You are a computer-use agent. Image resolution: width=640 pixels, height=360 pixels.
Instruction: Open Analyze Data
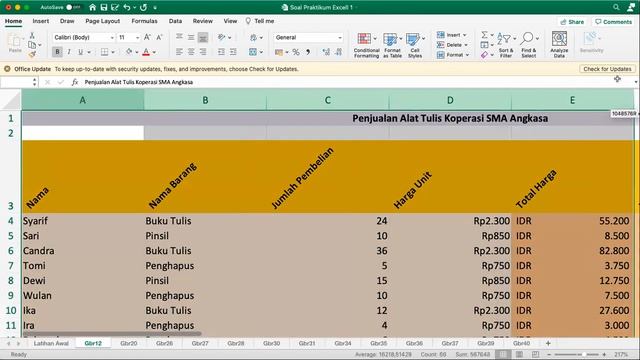pos(559,44)
